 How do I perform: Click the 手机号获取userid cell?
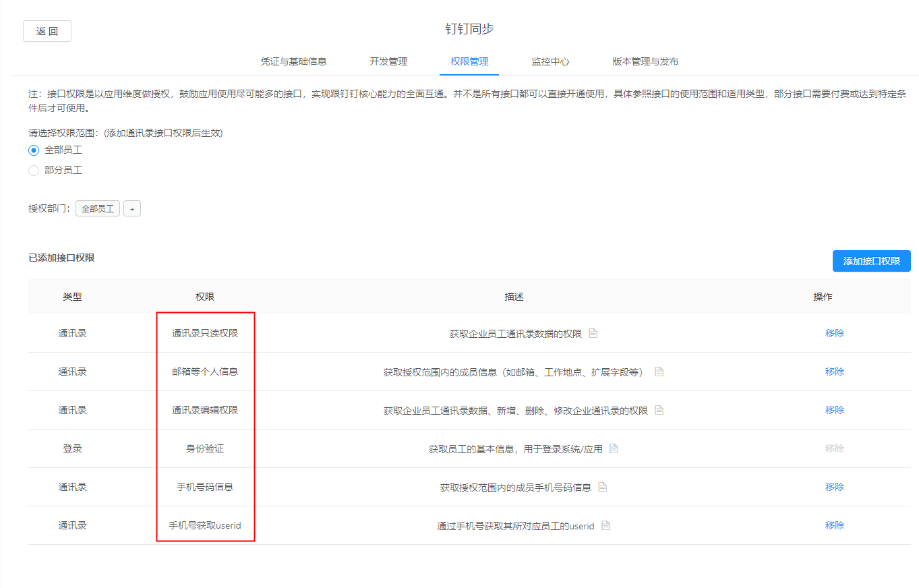pos(205,525)
